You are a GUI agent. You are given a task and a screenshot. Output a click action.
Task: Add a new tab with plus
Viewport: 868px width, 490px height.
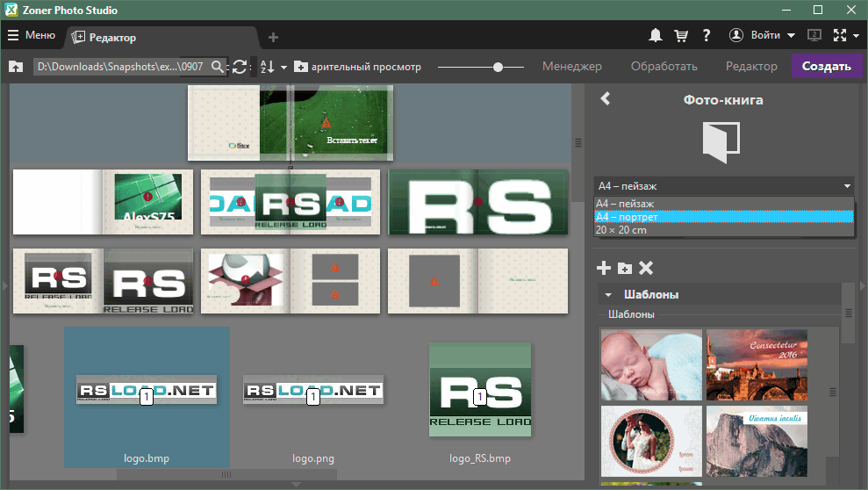273,38
